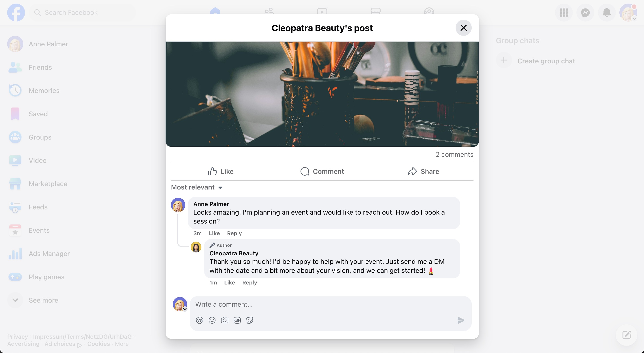Switch commenting profile via avatar chevron
The image size is (644, 353).
tap(185, 309)
